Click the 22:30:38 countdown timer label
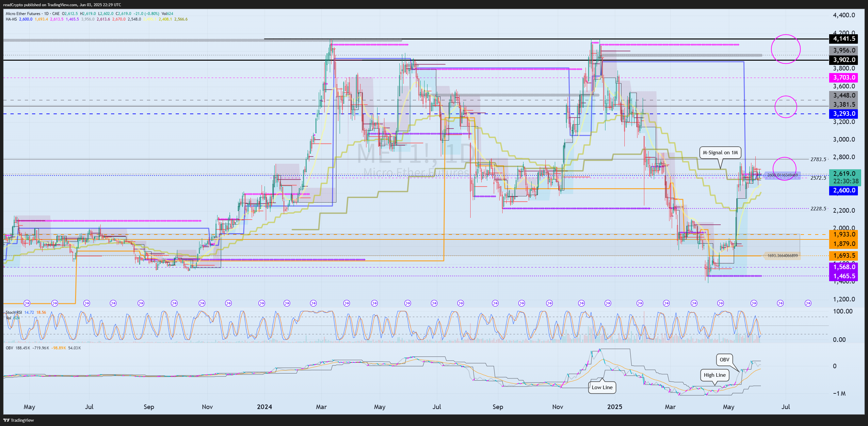Viewport: 868px width, 426px height. [x=845, y=181]
